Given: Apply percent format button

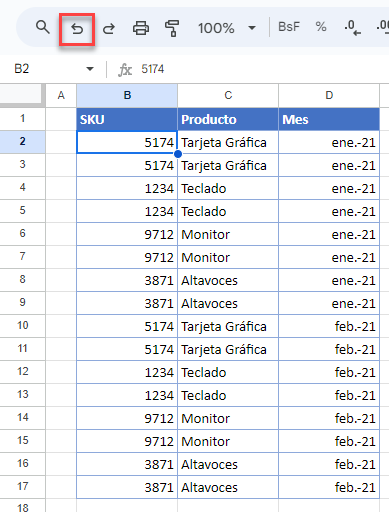Looking at the screenshot, I should 321,27.
